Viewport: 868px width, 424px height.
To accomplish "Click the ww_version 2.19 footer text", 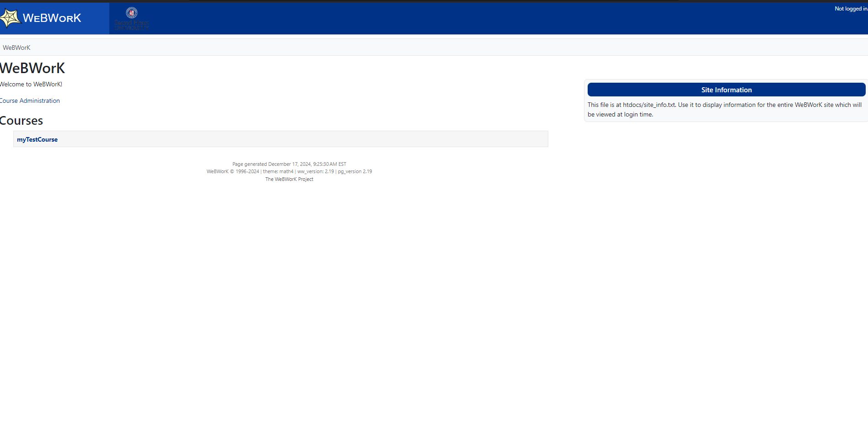I will click(316, 171).
